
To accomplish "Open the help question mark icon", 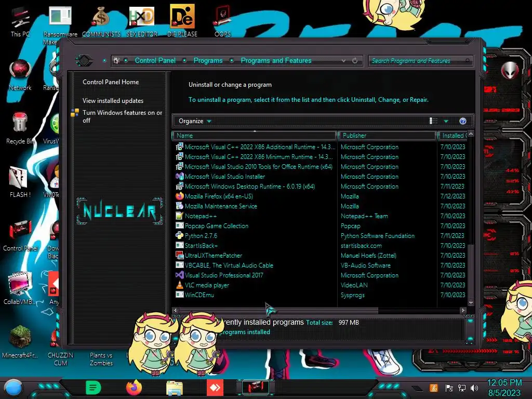I will (463, 121).
